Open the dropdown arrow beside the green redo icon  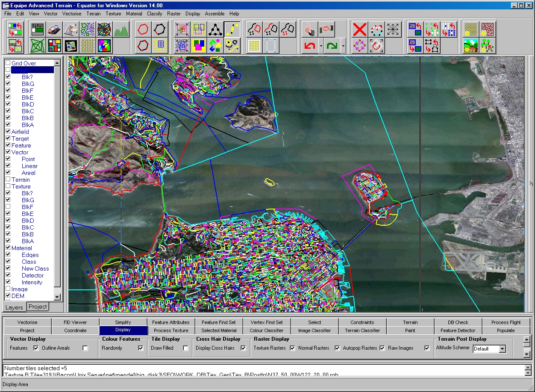[x=343, y=46]
